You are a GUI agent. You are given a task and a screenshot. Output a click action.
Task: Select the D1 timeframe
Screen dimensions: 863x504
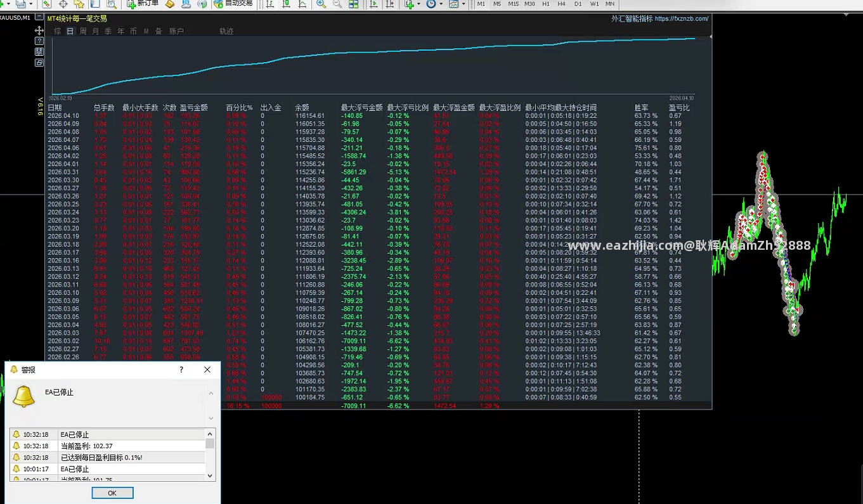(x=578, y=4)
